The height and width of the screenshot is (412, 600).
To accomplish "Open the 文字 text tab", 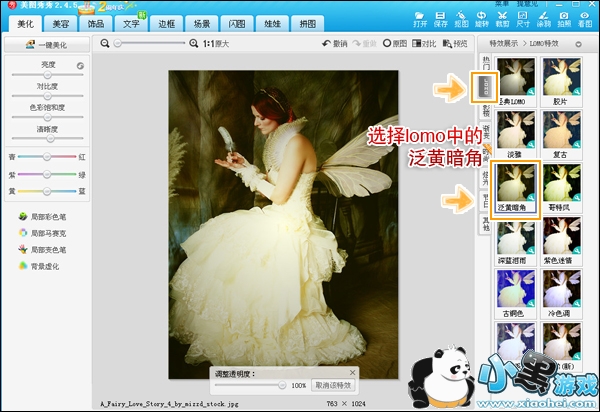I will click(x=131, y=24).
